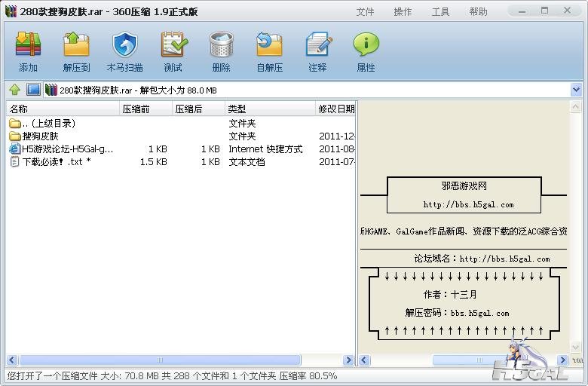The width and height of the screenshot is (588, 386).
Task: Click the 添加 (Add) toolbar icon
Action: pos(28,44)
